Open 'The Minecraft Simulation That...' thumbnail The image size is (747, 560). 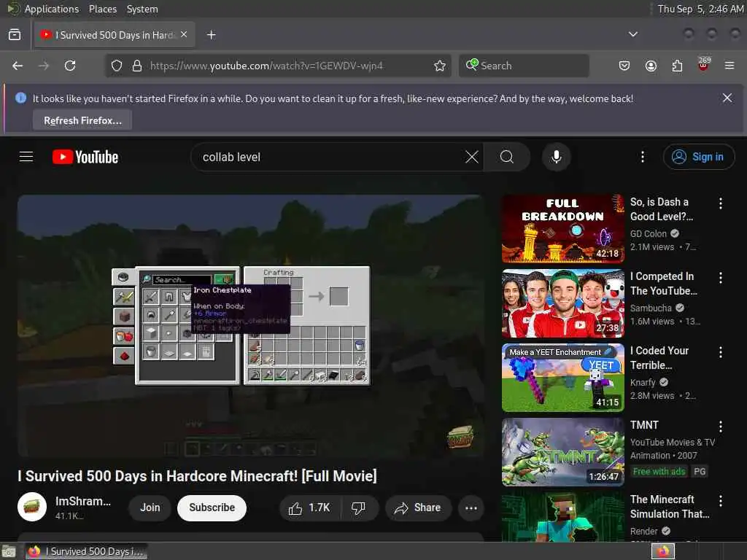pyautogui.click(x=563, y=517)
